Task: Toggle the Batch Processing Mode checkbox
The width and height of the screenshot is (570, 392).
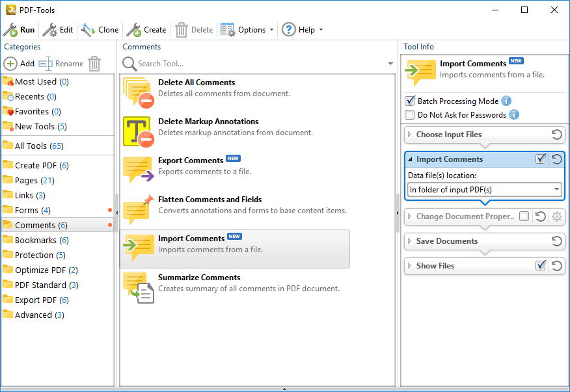Action: 410,101
